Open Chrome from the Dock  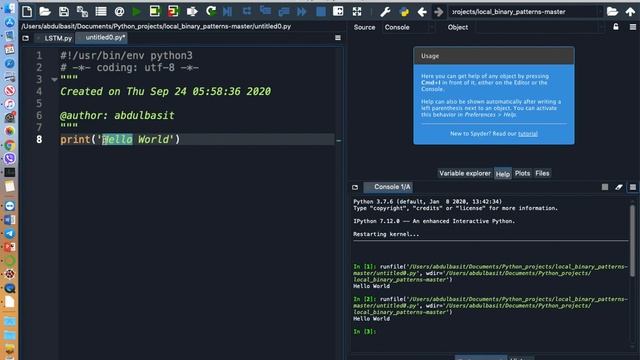coord(10,145)
